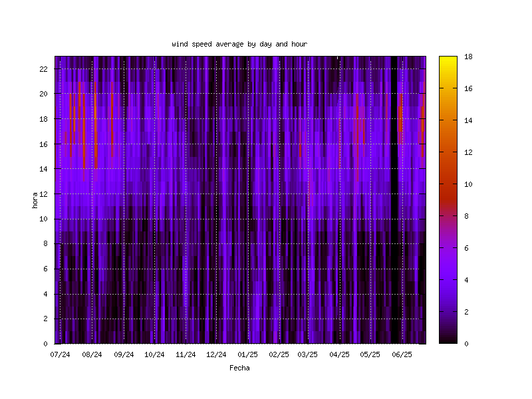
Task: Click hour axis label 20
Action: coord(43,94)
